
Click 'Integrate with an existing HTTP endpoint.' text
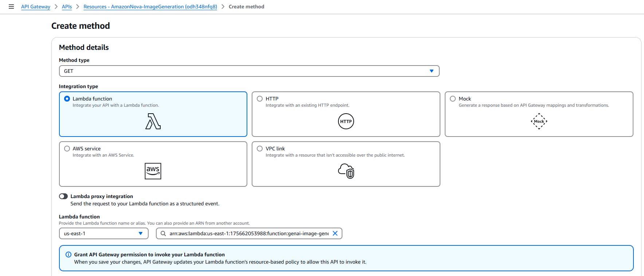[307, 105]
